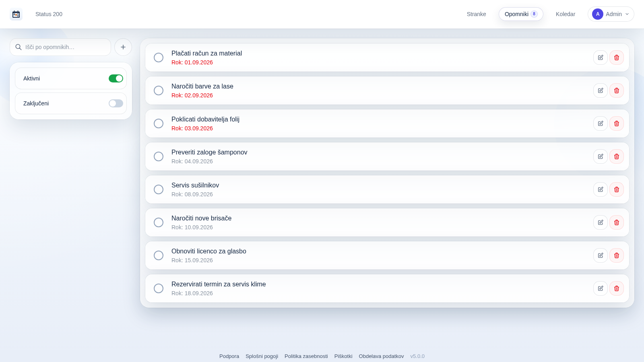
Task: Click the 'Status 200' header text
Action: click(x=49, y=14)
